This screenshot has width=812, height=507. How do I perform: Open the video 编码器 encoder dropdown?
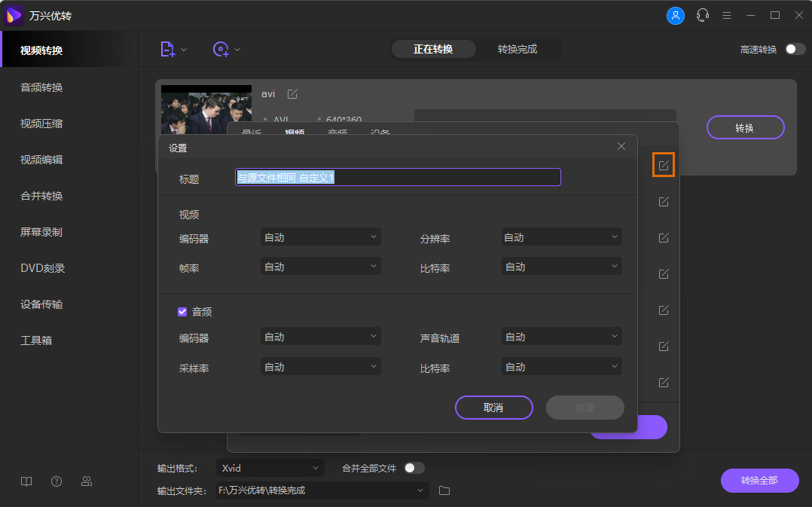click(320, 236)
